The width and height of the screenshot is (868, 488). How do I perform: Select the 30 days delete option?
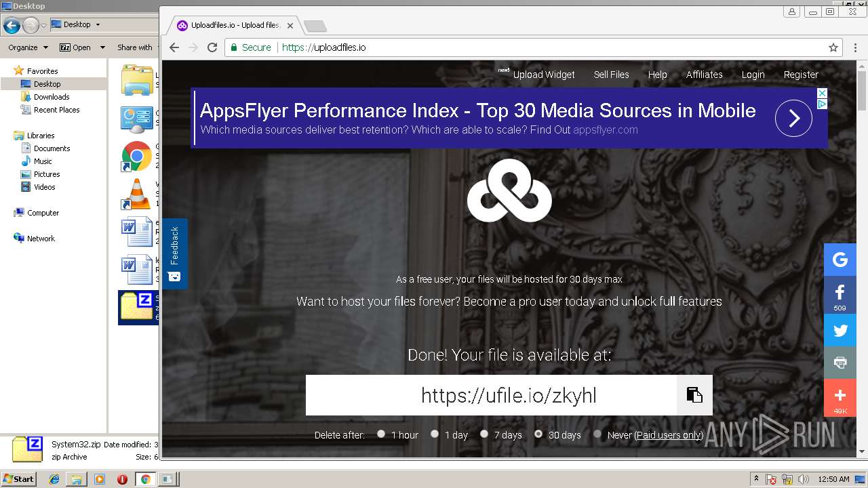pyautogui.click(x=538, y=434)
